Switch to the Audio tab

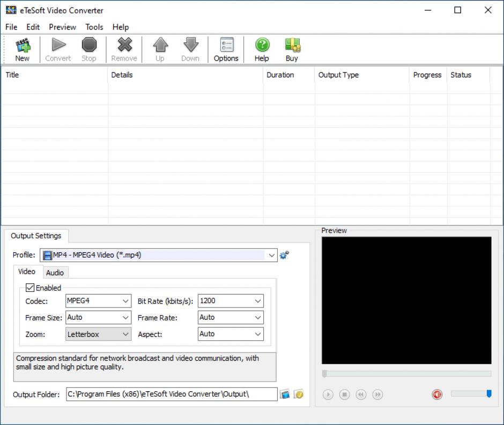click(x=55, y=273)
